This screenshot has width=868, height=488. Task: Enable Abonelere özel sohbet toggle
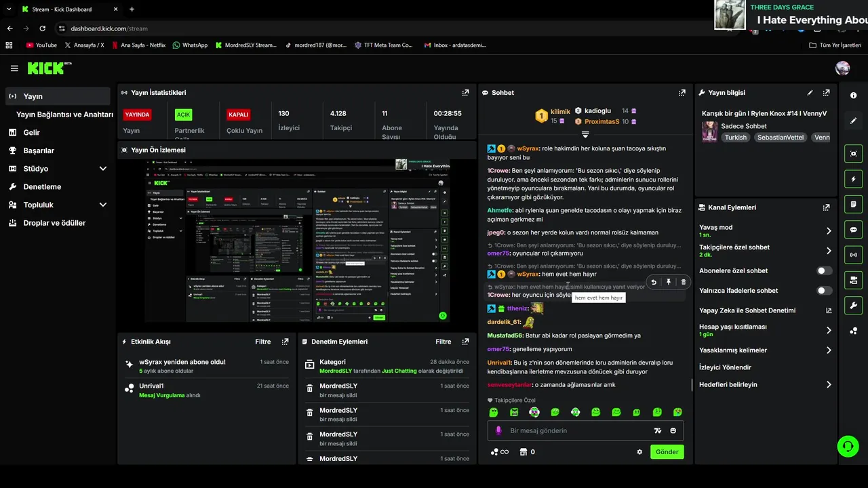point(824,270)
